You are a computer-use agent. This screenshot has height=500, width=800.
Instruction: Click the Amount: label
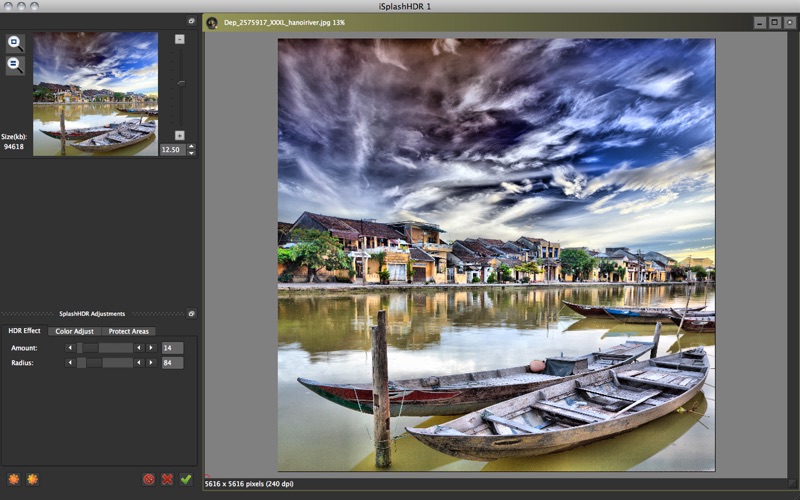(x=24, y=348)
